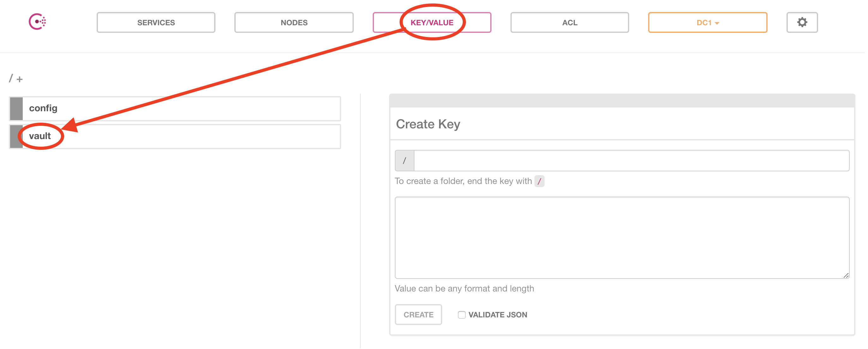Image resolution: width=868 pixels, height=349 pixels.
Task: Open settings via the gear icon
Action: coord(802,22)
